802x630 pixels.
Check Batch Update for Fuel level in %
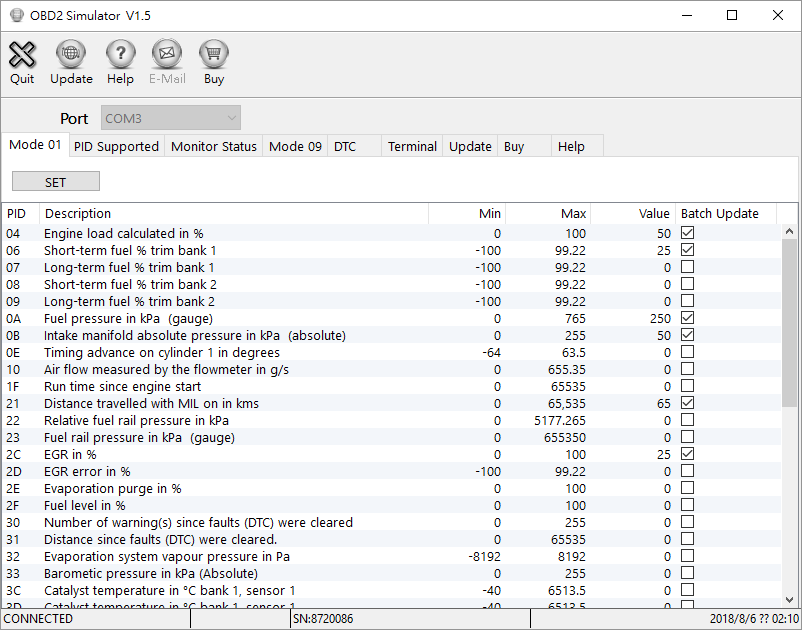687,505
